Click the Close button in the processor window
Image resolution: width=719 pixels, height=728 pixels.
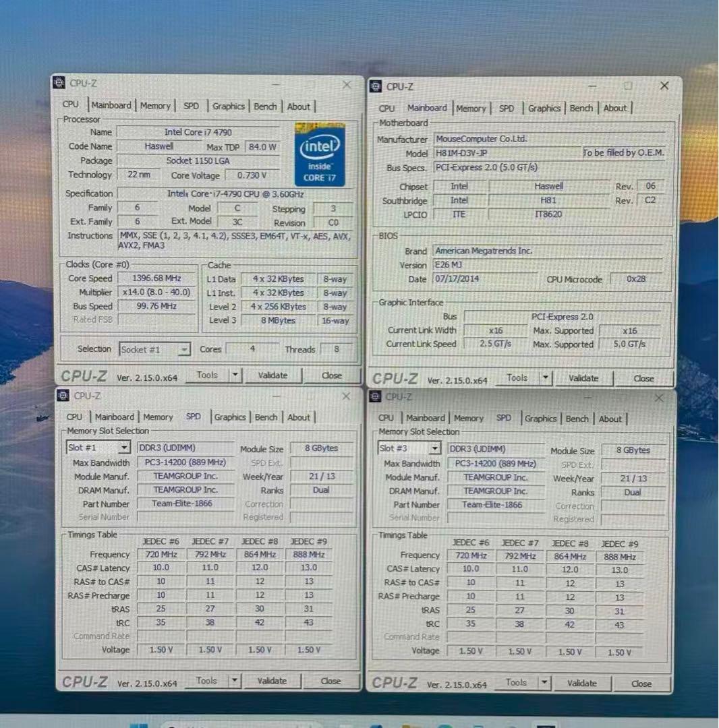(332, 375)
